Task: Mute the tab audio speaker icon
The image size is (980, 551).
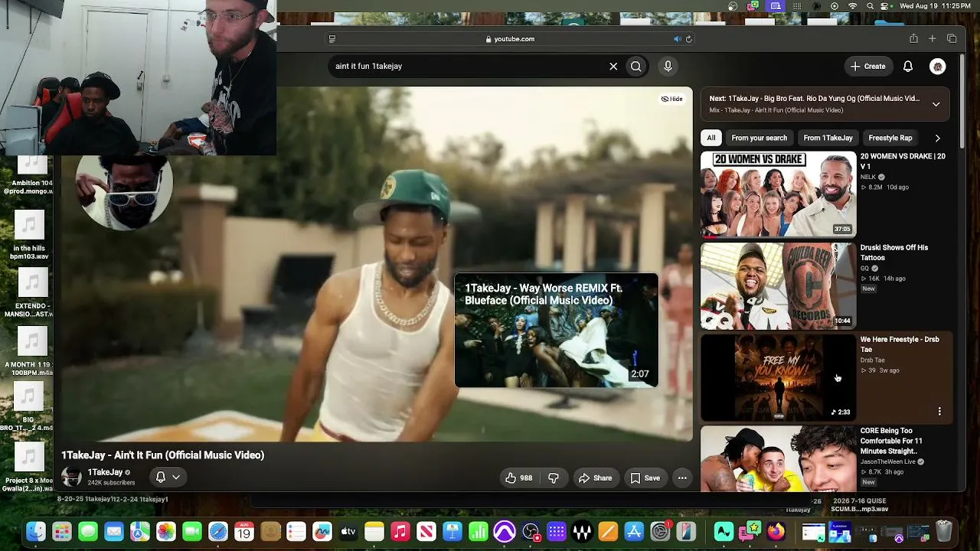Action: tap(677, 39)
